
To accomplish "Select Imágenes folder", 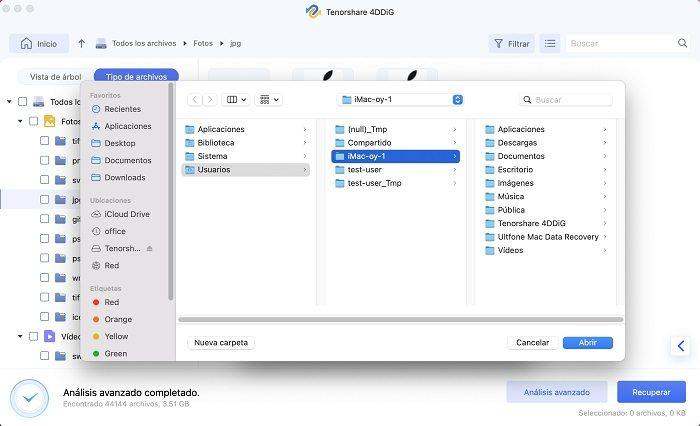I will pos(546,183).
